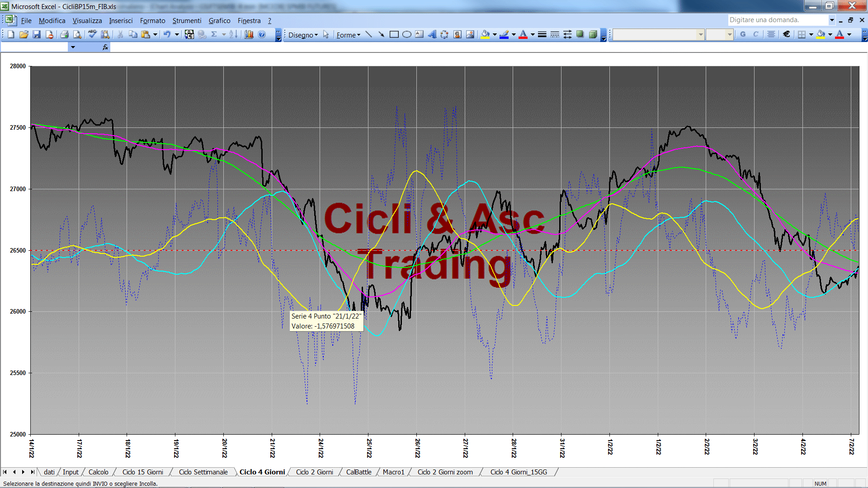Open the font name combo box
This screenshot has width=868, height=488.
pos(659,34)
